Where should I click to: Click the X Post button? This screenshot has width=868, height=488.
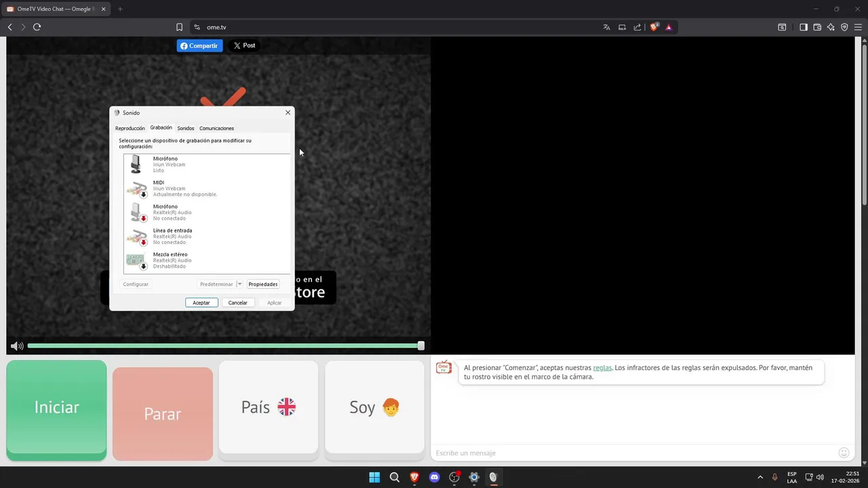244,45
